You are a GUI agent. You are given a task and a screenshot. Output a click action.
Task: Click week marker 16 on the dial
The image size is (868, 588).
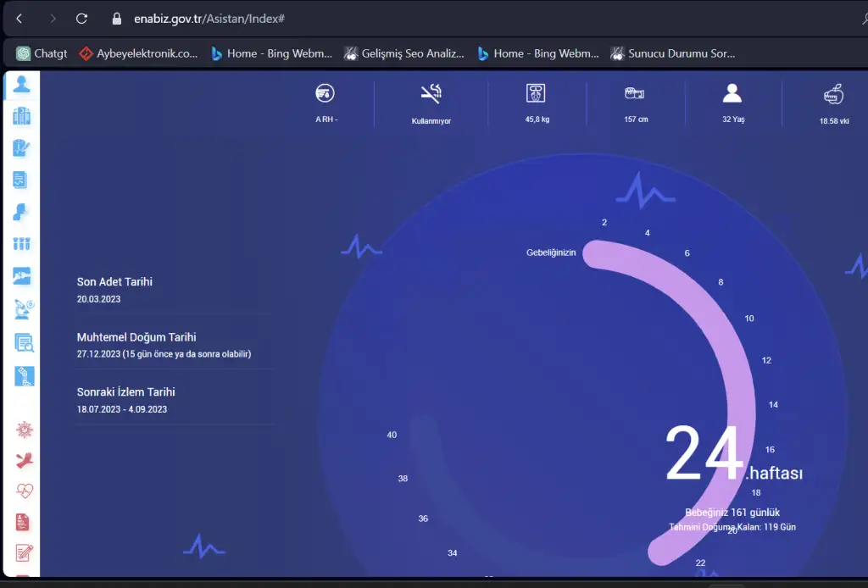[x=770, y=450]
